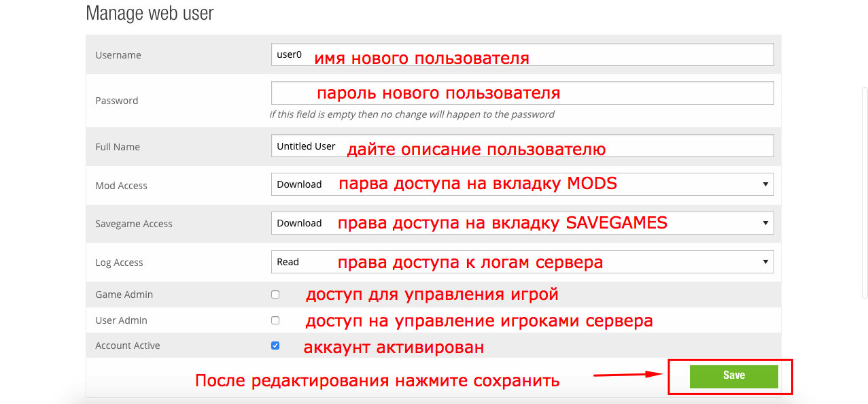Open the Log Access dropdown
Screen dimensions: 868x404
point(522,261)
